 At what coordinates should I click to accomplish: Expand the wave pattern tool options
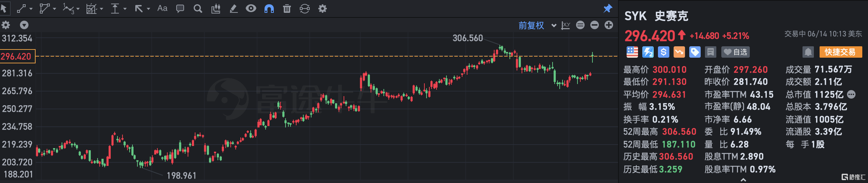click(x=78, y=9)
